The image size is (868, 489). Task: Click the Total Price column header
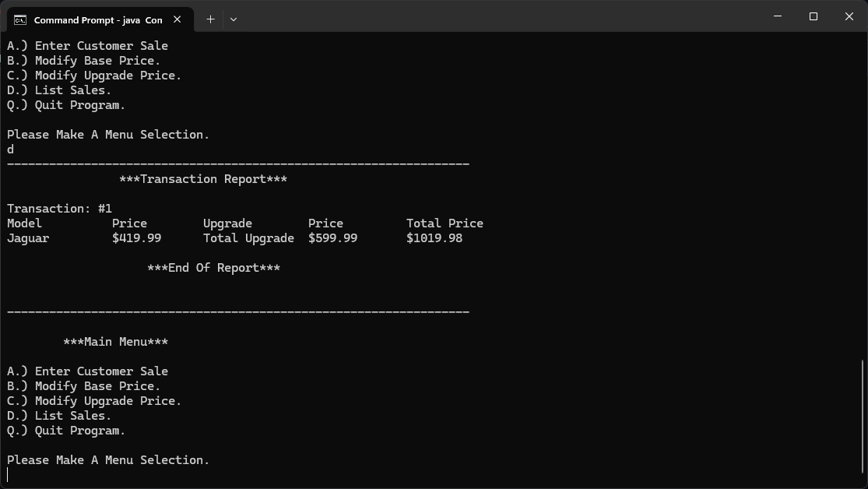(x=445, y=223)
